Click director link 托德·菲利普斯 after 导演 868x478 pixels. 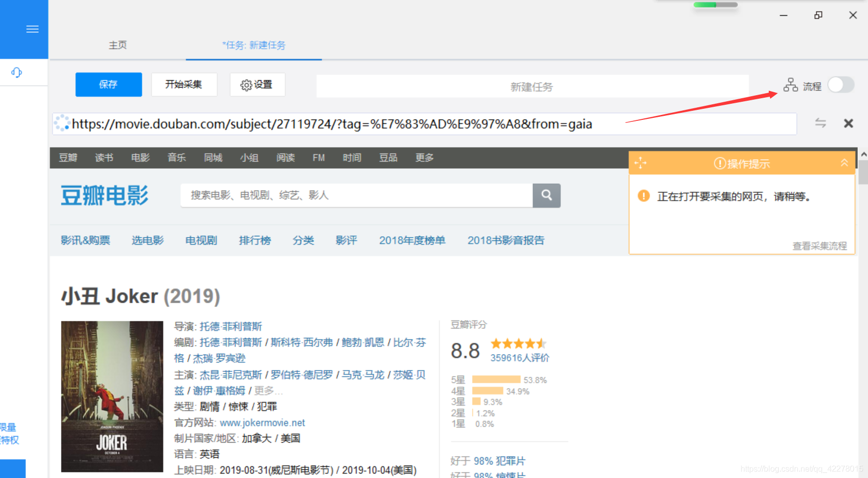[x=231, y=326]
